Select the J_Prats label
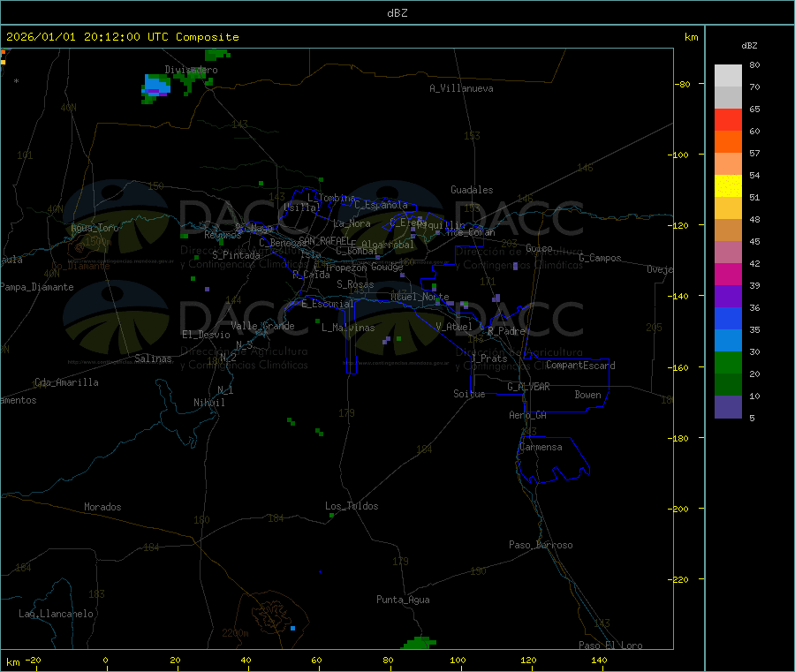 click(x=489, y=359)
